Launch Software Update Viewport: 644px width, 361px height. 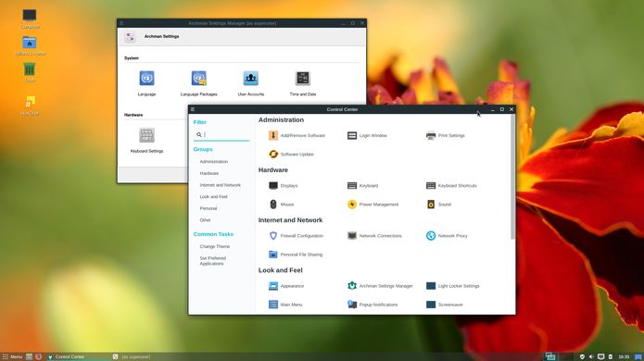click(x=291, y=155)
